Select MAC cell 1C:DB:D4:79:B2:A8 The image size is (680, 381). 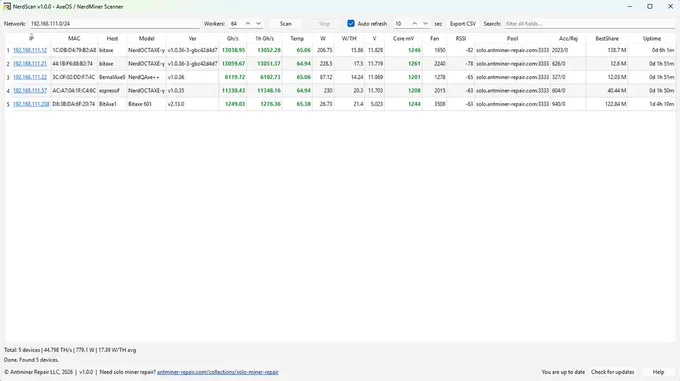click(x=74, y=50)
